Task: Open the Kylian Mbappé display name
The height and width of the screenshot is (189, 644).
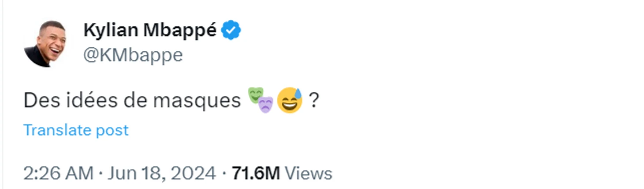Action: (150, 31)
